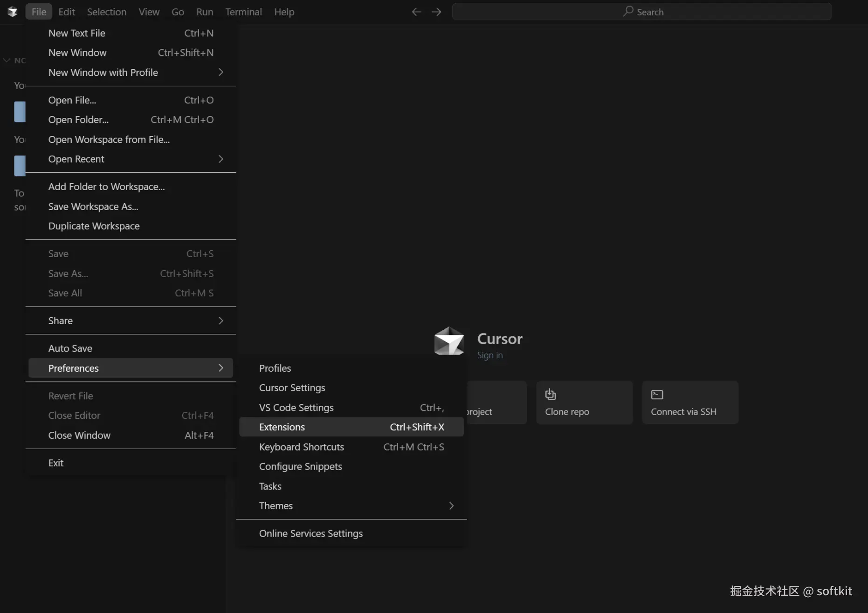The height and width of the screenshot is (613, 868).
Task: Choose Duplicate Workspace
Action: [131, 226]
